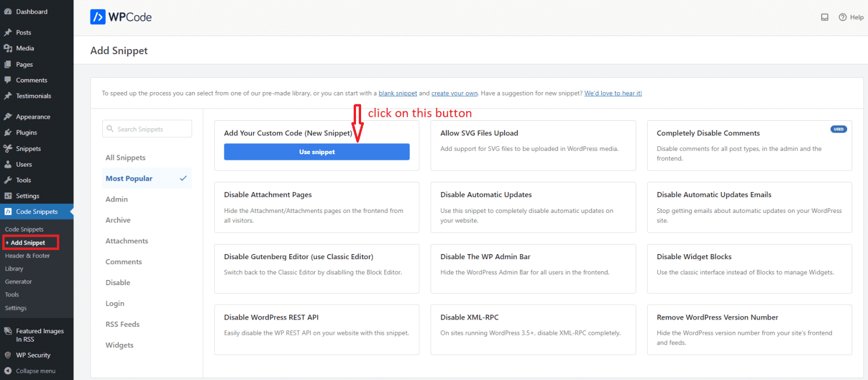Image resolution: width=868 pixels, height=380 pixels.
Task: Follow the create your own link
Action: click(x=454, y=93)
